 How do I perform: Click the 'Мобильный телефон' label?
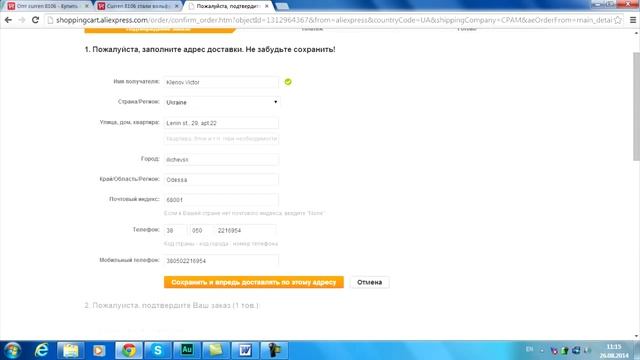(129, 260)
